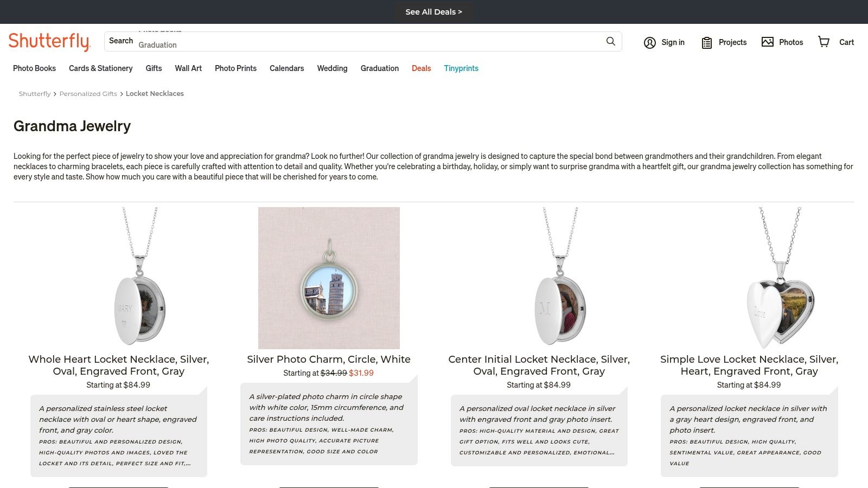868x488 pixels.
Task: Open the Photos picture icon
Action: (x=767, y=42)
